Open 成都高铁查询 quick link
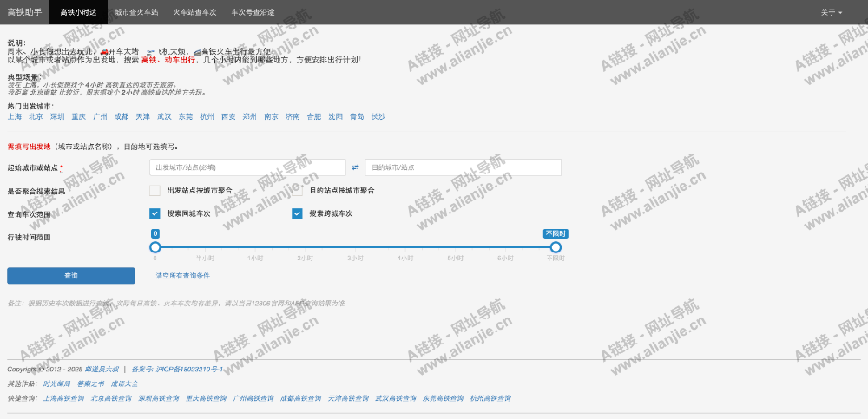 coord(301,398)
